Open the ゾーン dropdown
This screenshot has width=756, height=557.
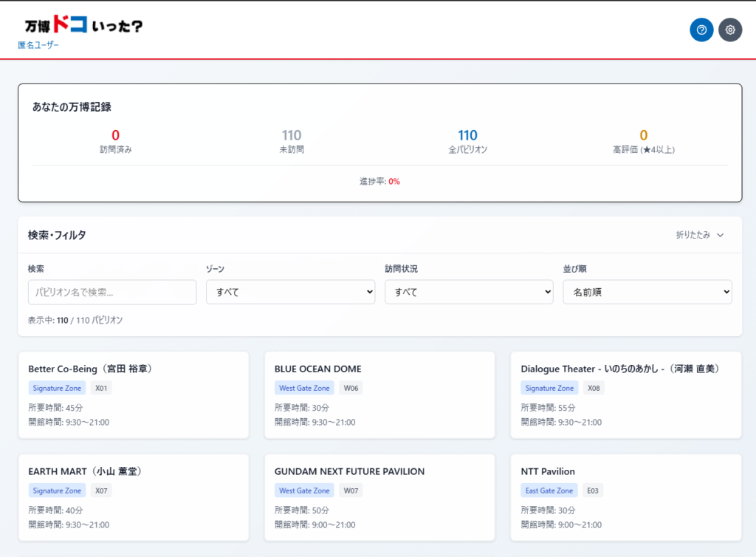point(290,292)
